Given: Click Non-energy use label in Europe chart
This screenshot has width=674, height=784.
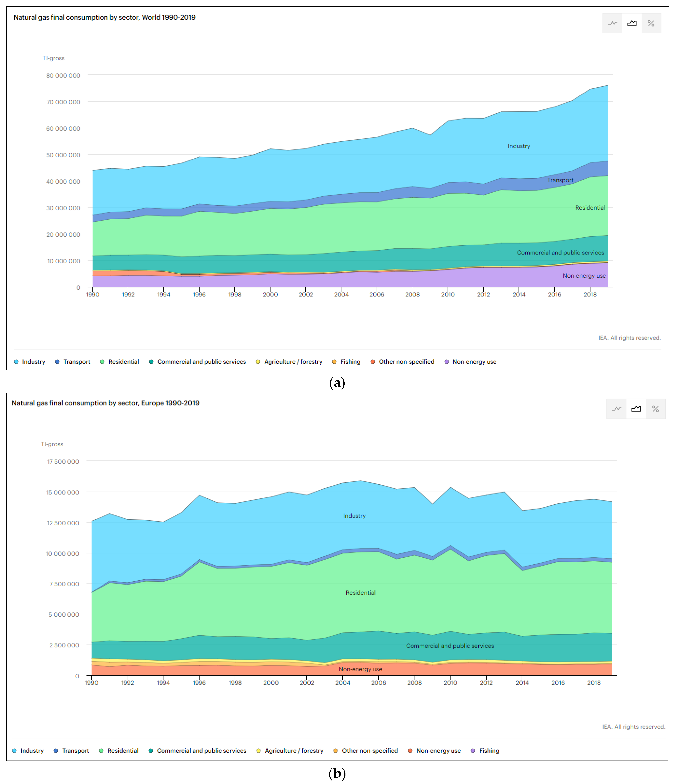Looking at the screenshot, I should (x=360, y=669).
